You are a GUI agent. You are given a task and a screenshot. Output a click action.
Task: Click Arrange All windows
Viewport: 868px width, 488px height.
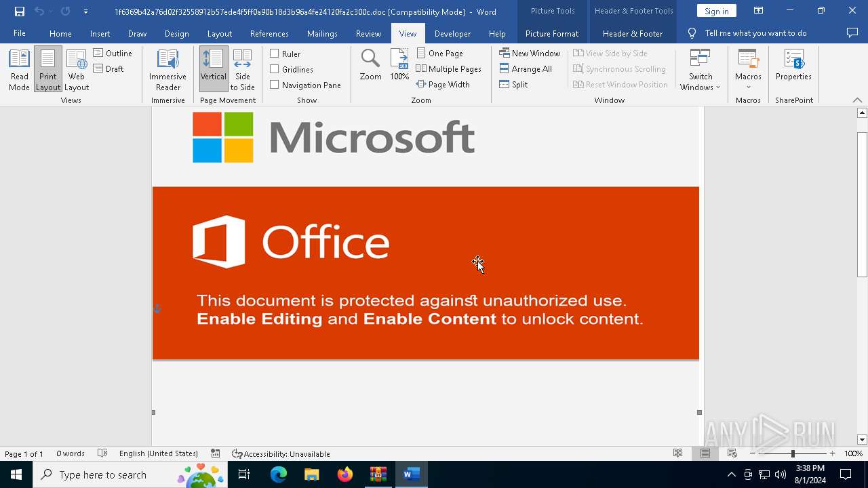(x=526, y=68)
